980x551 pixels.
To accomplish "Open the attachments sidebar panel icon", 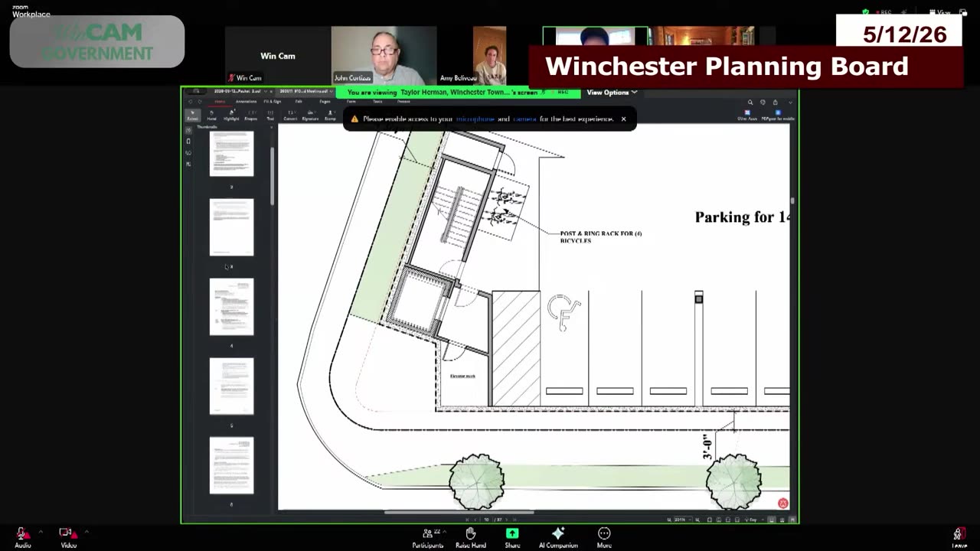I will tap(188, 153).
